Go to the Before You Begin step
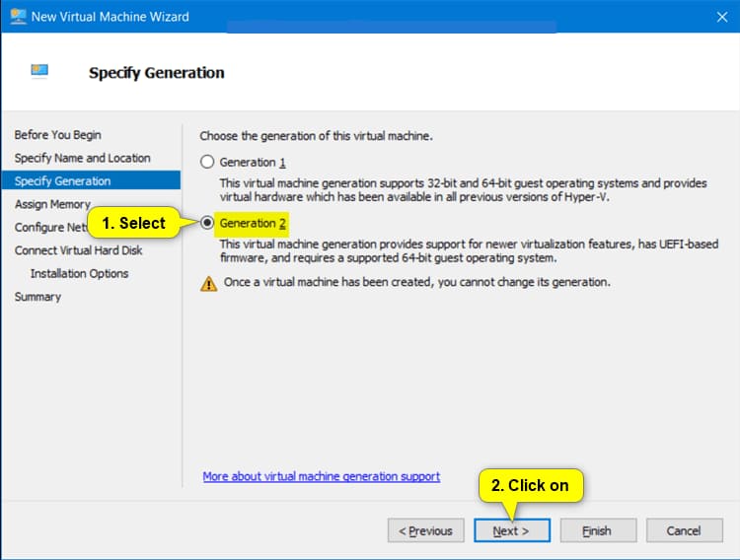The height and width of the screenshot is (560, 740). (57, 135)
